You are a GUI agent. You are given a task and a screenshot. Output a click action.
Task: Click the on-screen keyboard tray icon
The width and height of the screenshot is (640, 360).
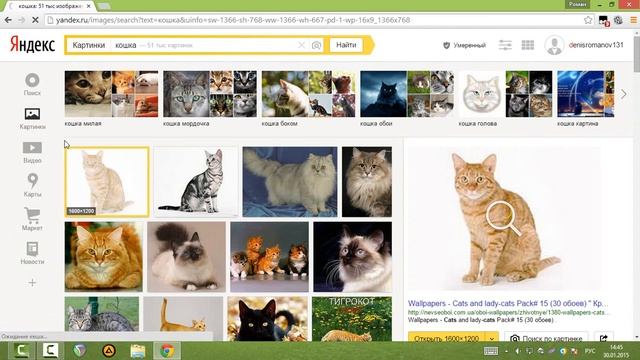(491, 351)
